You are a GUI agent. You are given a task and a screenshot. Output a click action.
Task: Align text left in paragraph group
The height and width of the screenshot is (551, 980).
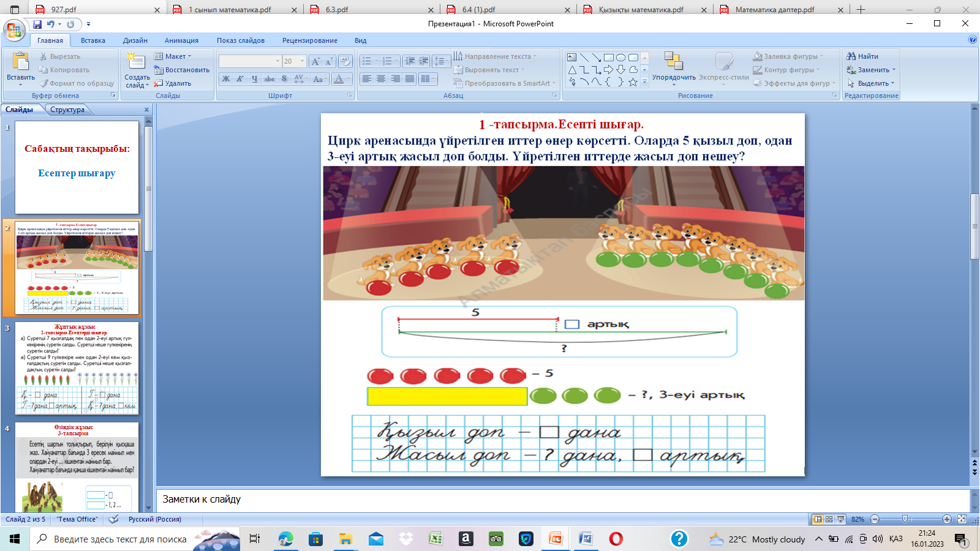coord(366,79)
